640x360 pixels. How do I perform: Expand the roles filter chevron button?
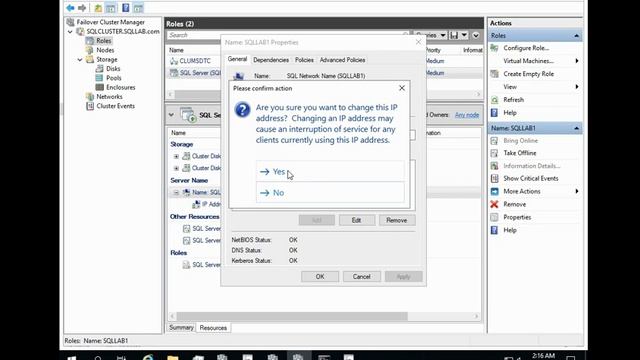click(476, 36)
